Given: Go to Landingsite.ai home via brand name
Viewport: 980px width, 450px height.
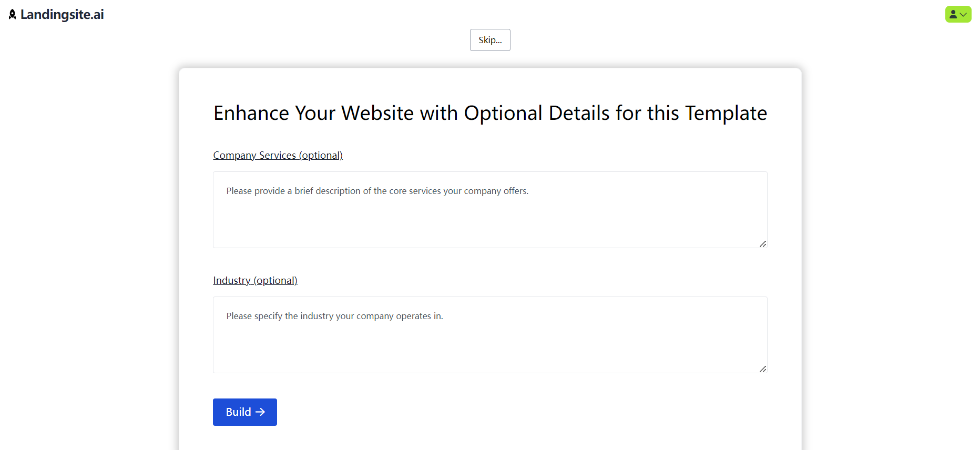Looking at the screenshot, I should pyautogui.click(x=62, y=15).
